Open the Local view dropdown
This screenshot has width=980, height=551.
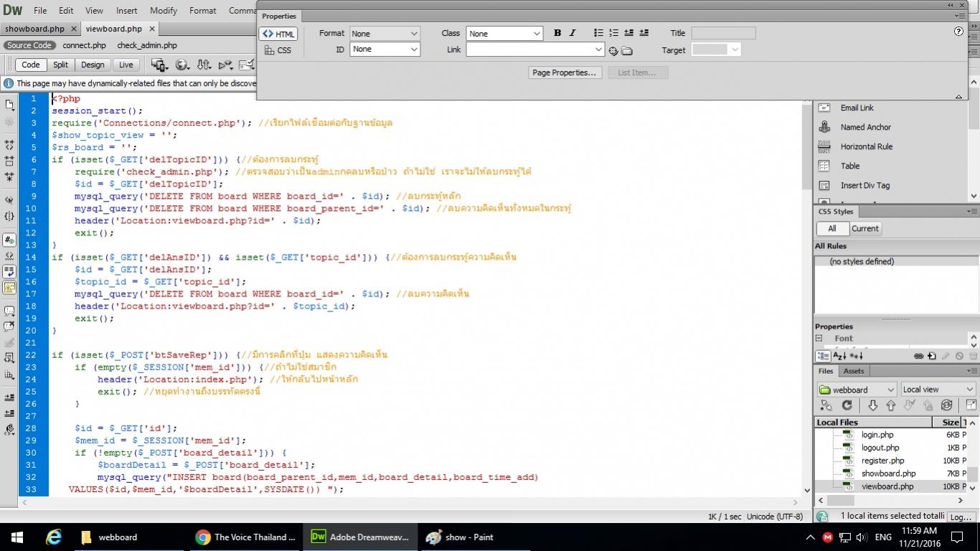pyautogui.click(x=938, y=390)
